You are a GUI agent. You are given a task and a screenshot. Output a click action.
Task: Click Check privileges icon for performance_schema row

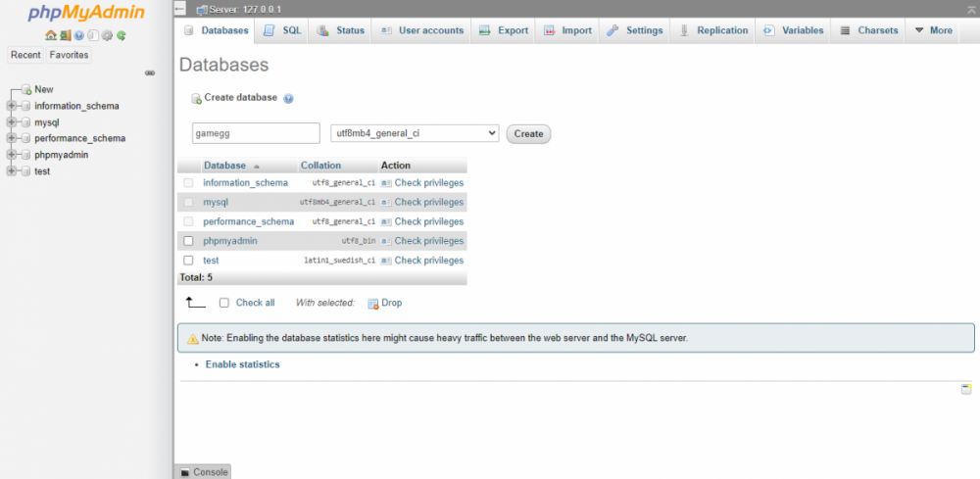tap(386, 221)
